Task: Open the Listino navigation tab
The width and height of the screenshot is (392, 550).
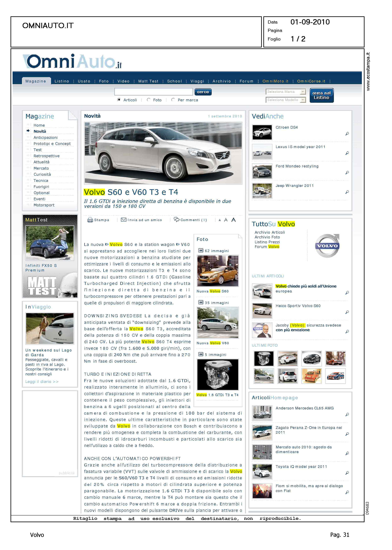Action: pyautogui.click(x=62, y=81)
